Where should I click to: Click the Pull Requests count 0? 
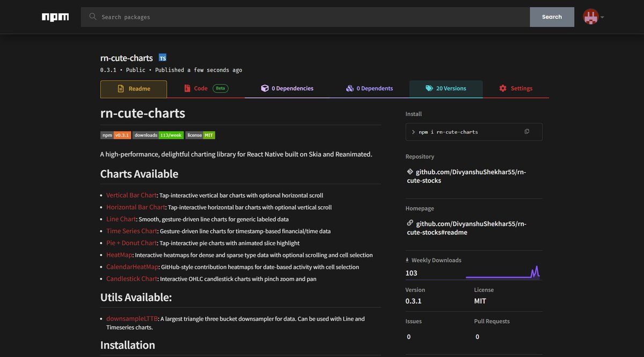tap(477, 337)
